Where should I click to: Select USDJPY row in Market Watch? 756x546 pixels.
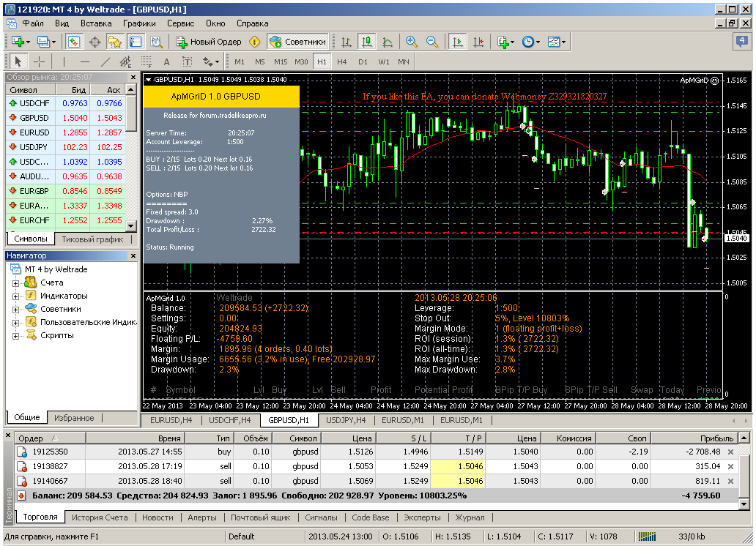pos(65,147)
